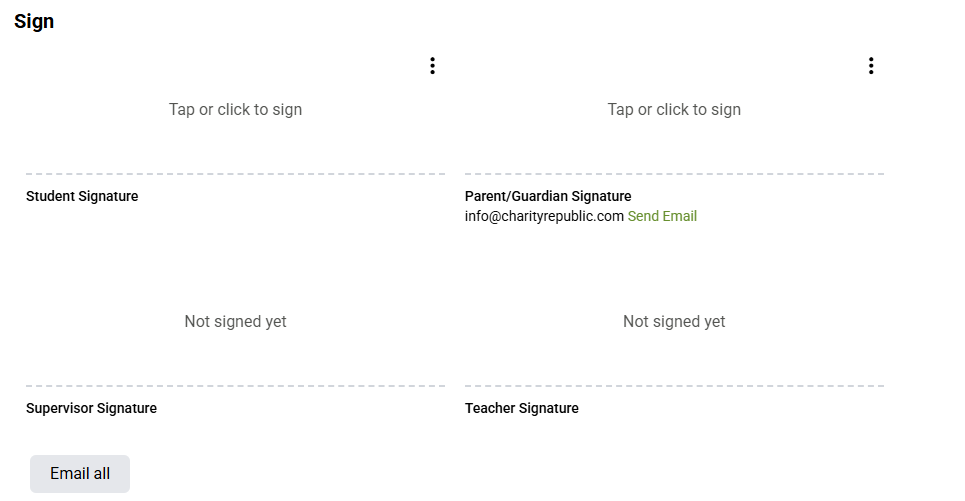This screenshot has width=965, height=501.
Task: Click the dashed line above Teacher Signature
Action: click(x=674, y=386)
